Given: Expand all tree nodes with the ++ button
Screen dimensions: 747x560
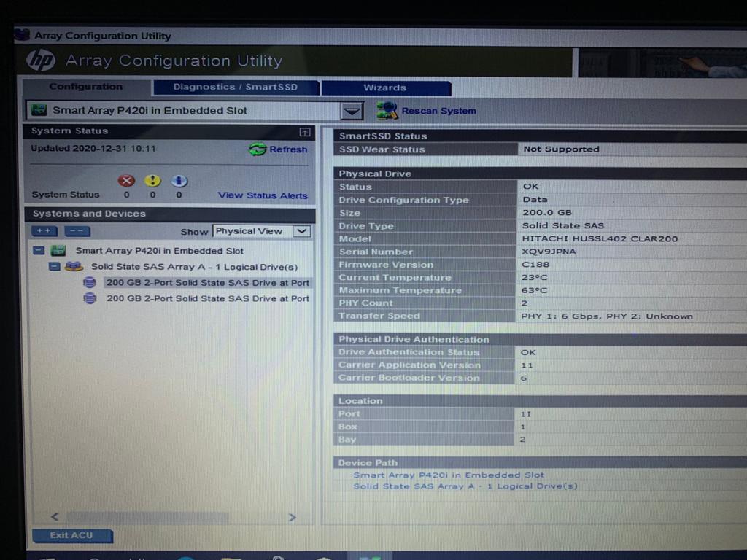Looking at the screenshot, I should 44,231.
